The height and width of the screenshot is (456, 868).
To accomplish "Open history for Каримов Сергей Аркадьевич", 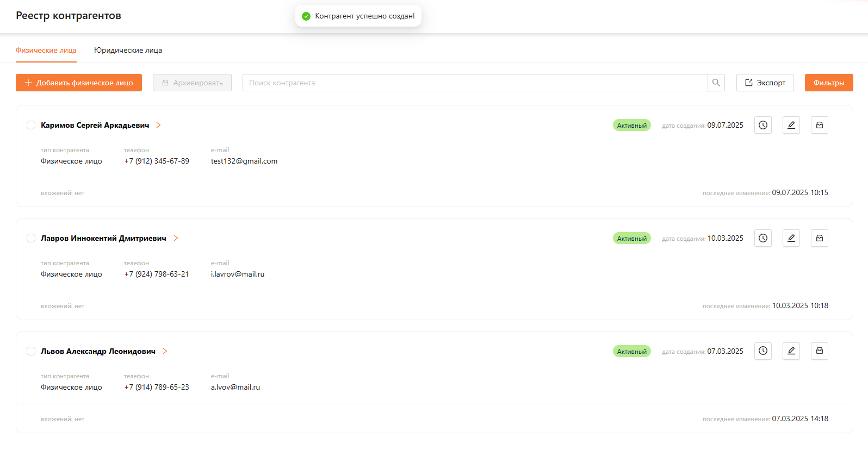I will tap(762, 125).
